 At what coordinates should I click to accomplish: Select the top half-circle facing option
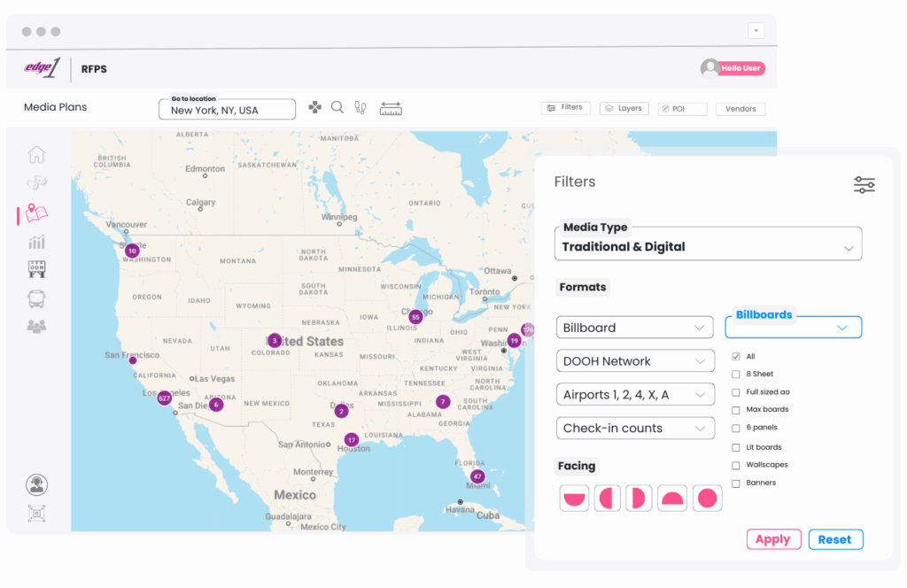tap(671, 499)
